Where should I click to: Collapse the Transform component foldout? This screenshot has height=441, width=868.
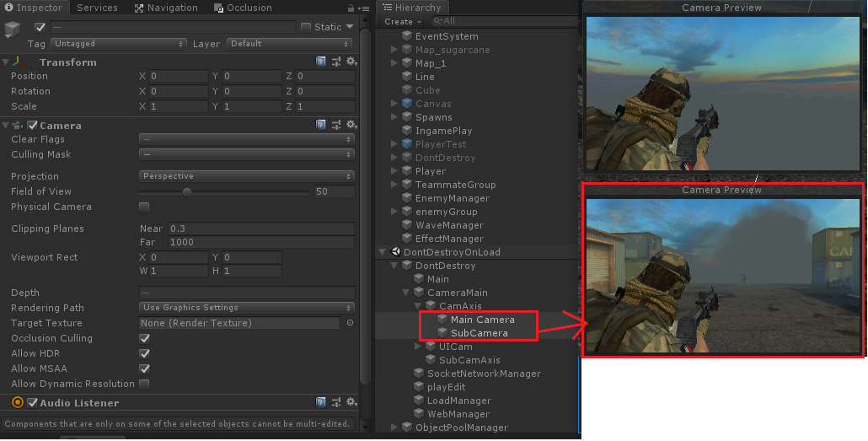pyautogui.click(x=6, y=62)
